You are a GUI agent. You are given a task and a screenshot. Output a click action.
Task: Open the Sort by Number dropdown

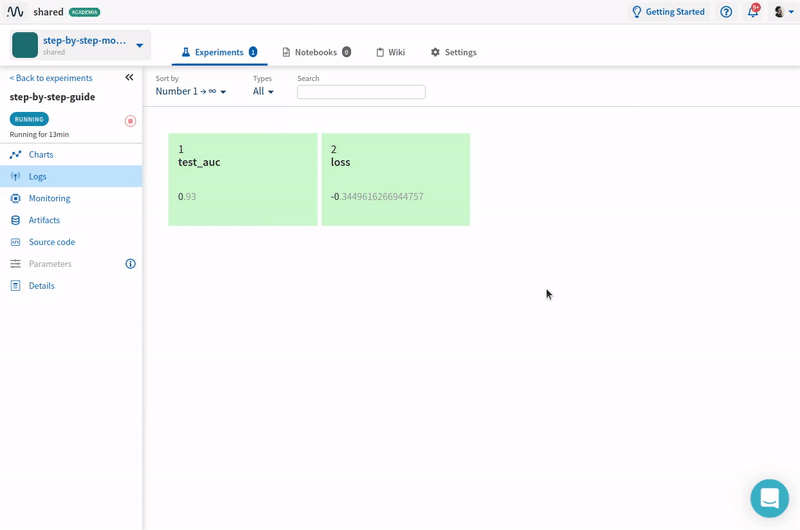click(190, 91)
